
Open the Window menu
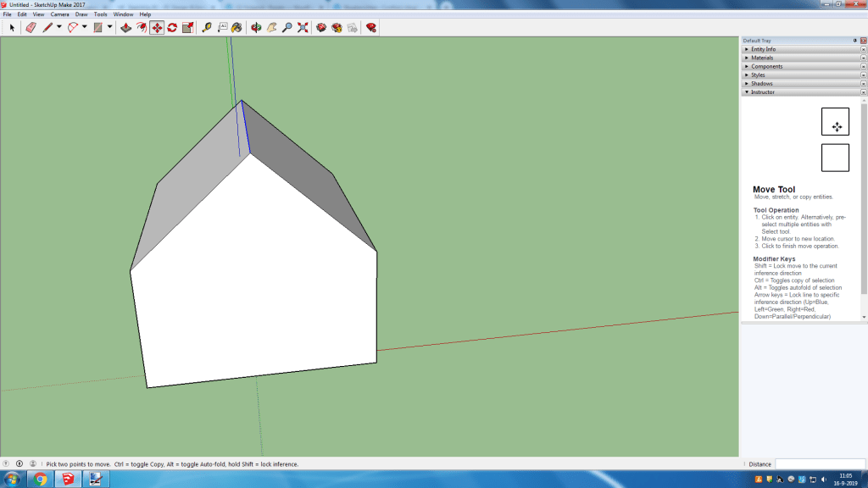pos(123,14)
